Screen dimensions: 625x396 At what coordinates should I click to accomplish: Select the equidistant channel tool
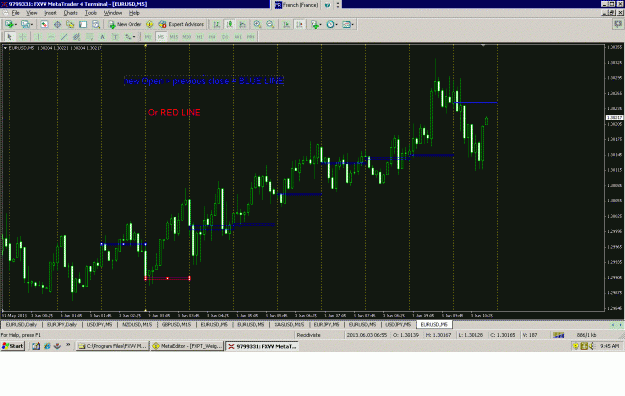point(77,37)
